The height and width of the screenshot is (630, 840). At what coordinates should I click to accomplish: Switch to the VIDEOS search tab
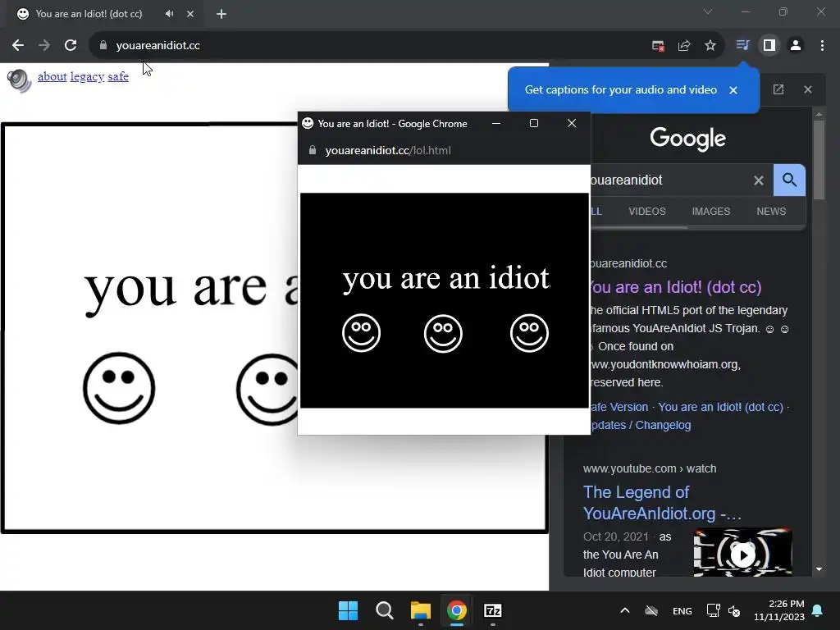(x=647, y=212)
